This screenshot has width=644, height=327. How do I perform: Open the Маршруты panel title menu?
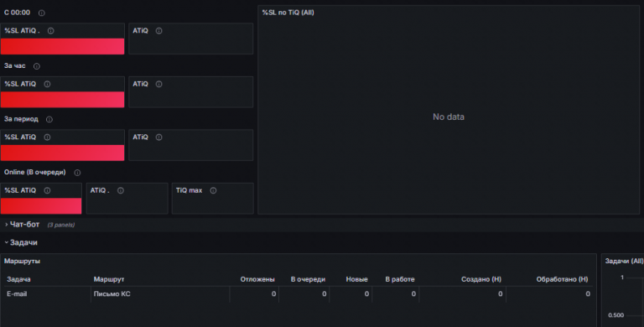[x=22, y=261]
